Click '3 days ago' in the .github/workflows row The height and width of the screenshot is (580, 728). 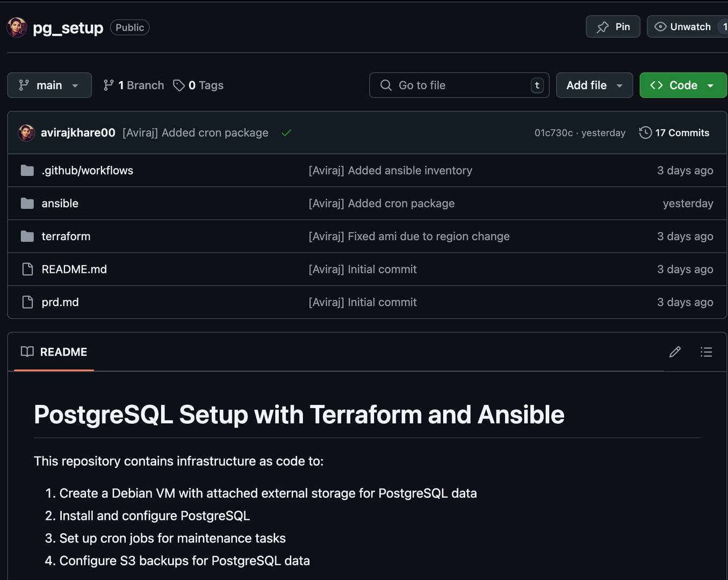(685, 170)
